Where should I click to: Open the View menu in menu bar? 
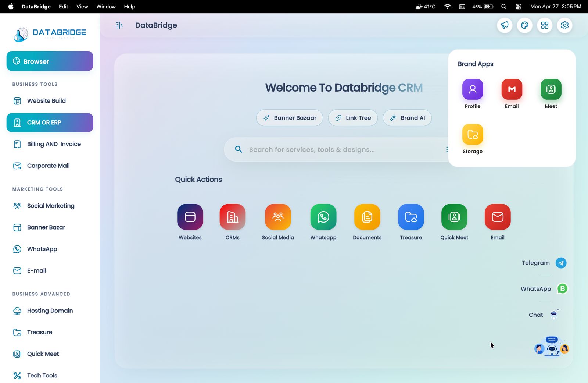(x=82, y=7)
